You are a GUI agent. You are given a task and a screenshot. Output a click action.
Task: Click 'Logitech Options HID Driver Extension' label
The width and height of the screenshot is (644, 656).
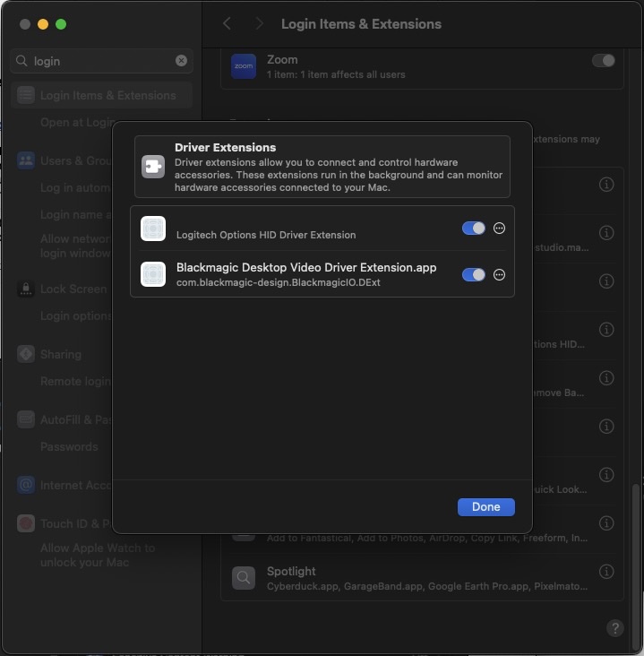(x=266, y=235)
